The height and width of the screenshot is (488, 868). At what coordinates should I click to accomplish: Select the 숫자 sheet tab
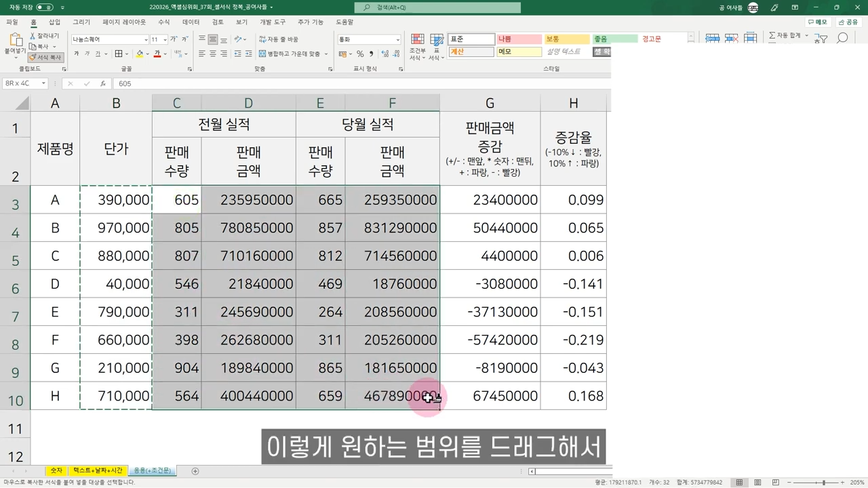tap(56, 470)
